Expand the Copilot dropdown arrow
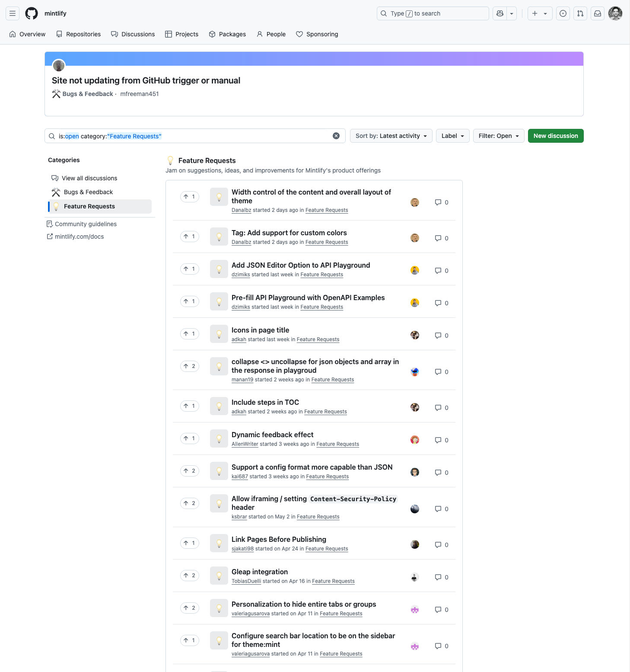630x672 pixels. 512,13
